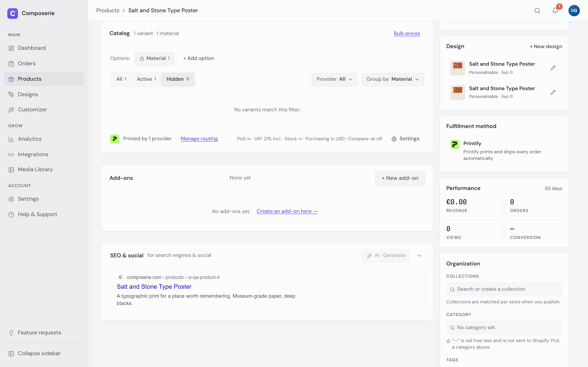Screen dimensions: 588x367
Task: Open the notifications bell
Action: point(555,11)
